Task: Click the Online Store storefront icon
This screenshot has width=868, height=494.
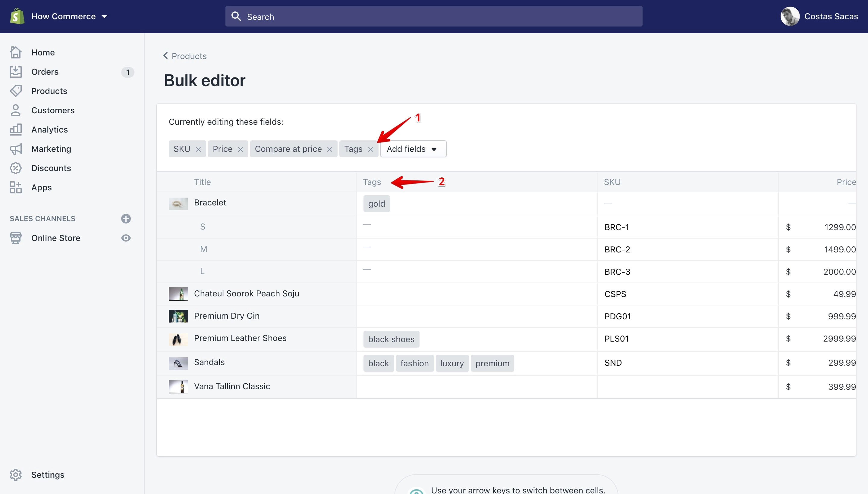Action: [x=16, y=238]
